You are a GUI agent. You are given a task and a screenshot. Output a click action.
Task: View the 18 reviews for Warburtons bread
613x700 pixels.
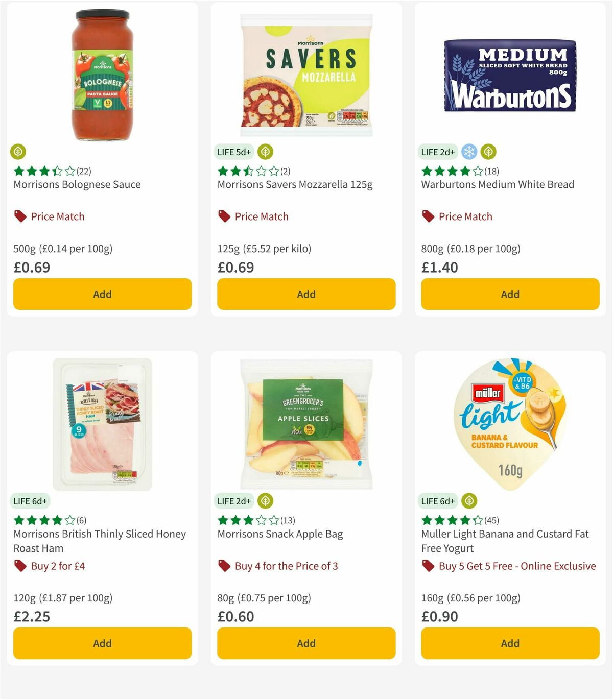491,171
